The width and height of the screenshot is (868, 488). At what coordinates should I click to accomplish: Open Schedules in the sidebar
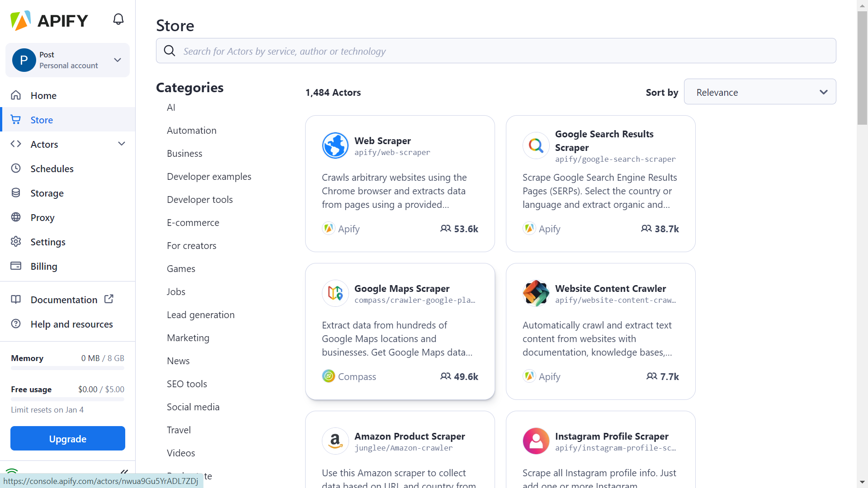(52, 169)
